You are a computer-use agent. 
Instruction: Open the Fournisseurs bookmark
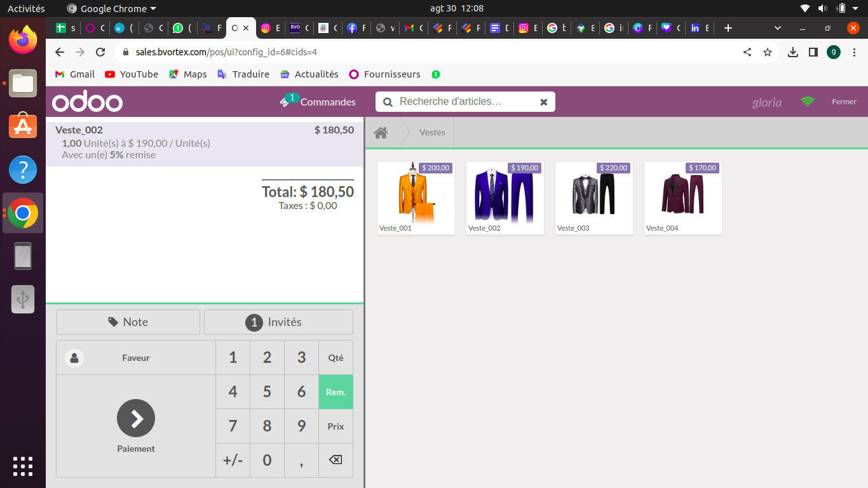[384, 74]
